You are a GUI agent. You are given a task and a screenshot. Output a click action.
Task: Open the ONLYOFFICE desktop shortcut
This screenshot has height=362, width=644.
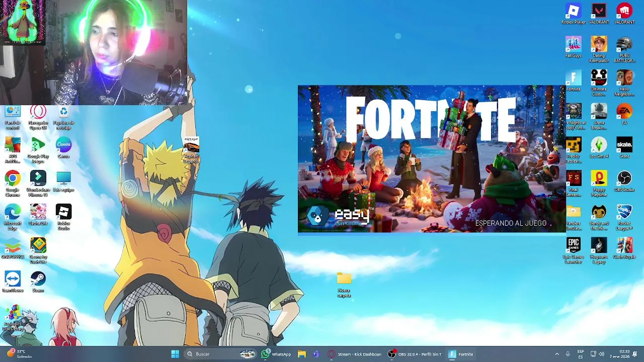(13, 248)
